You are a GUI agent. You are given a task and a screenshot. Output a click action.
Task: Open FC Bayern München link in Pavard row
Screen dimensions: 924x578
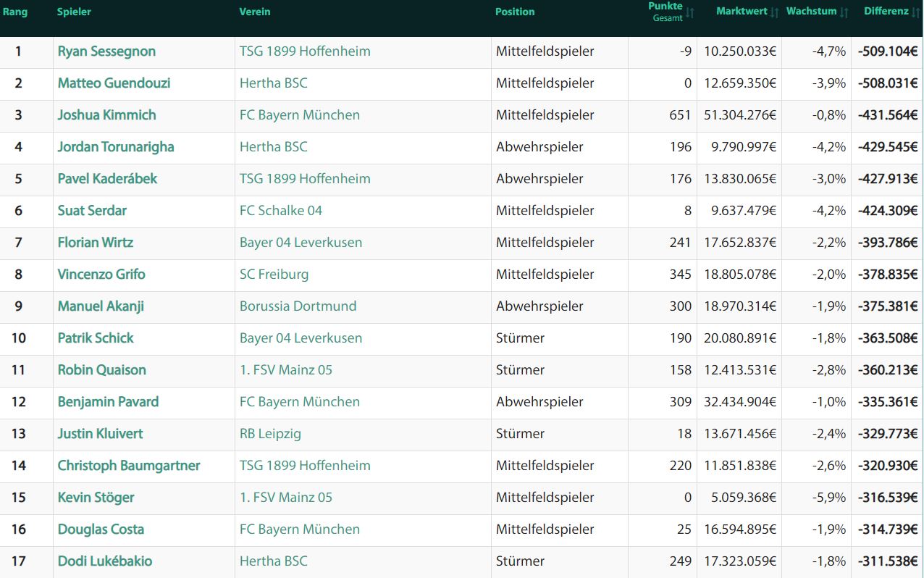pyautogui.click(x=300, y=402)
